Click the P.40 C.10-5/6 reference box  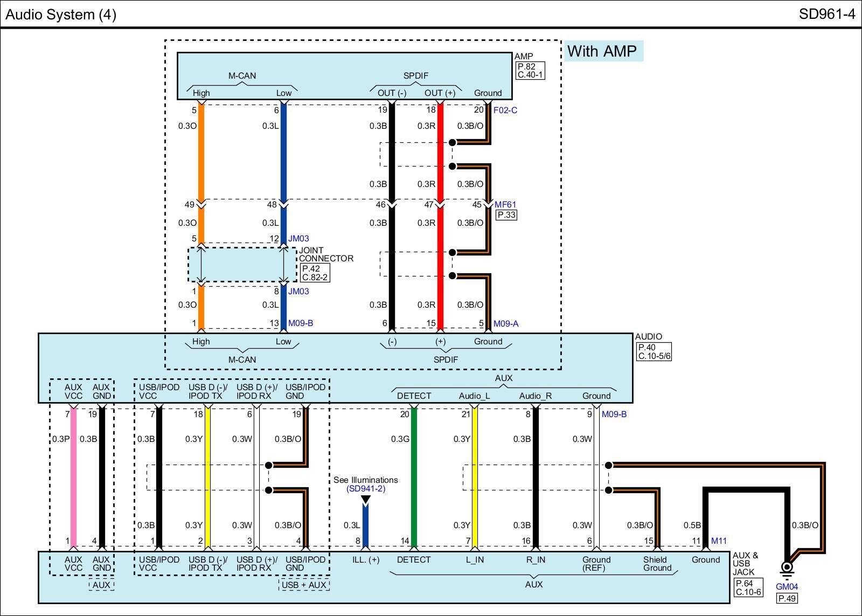[x=654, y=352]
